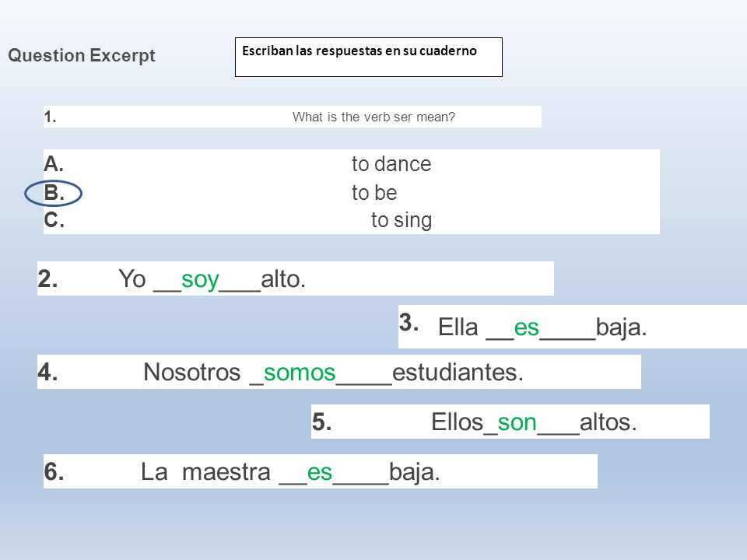
Task: Click the green answer 'soy' in sentence 2
Action: 200,279
